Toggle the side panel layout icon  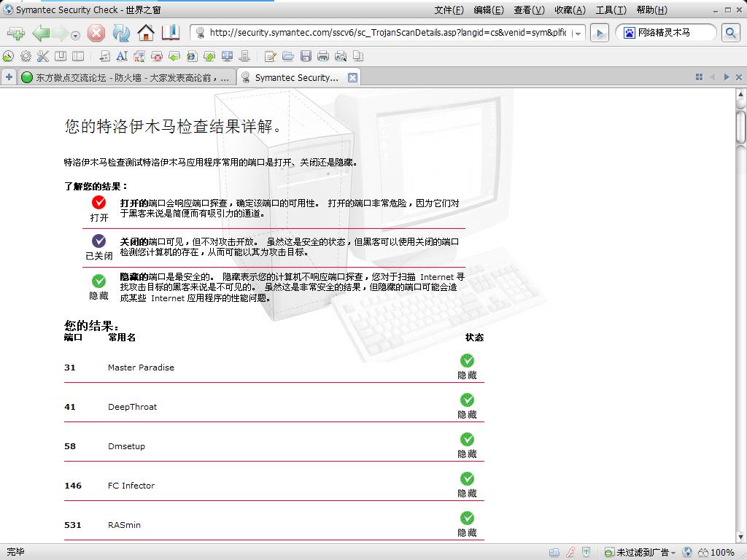pos(78,56)
